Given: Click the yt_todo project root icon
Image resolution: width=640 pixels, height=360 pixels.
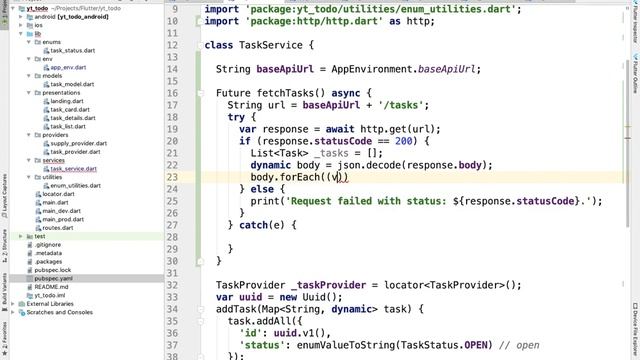Looking at the screenshot, I should point(22,8).
